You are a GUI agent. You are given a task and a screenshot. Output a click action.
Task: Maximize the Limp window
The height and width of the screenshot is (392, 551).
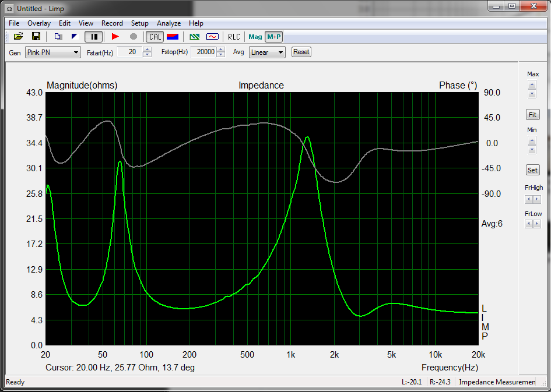point(512,6)
